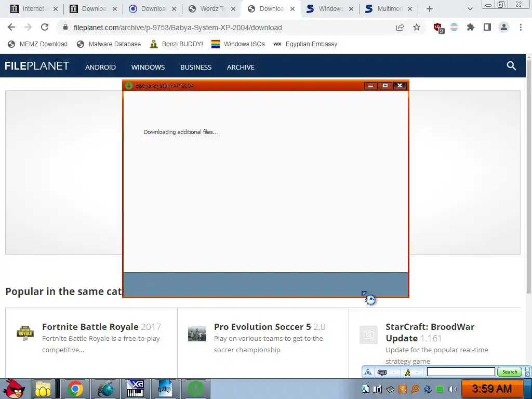This screenshot has height=399, width=532.
Task: Click the FILEPLANET logo
Action: coord(37,66)
